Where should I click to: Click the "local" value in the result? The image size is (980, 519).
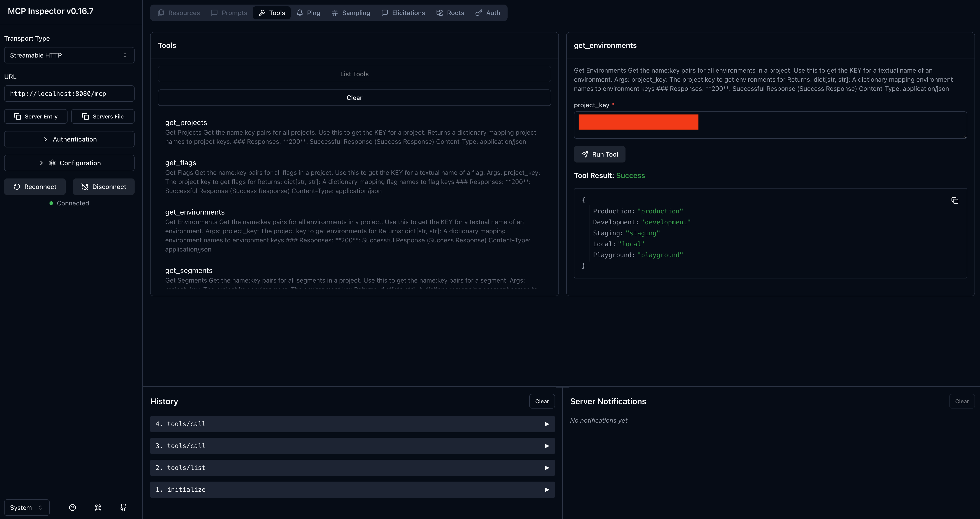coord(631,244)
